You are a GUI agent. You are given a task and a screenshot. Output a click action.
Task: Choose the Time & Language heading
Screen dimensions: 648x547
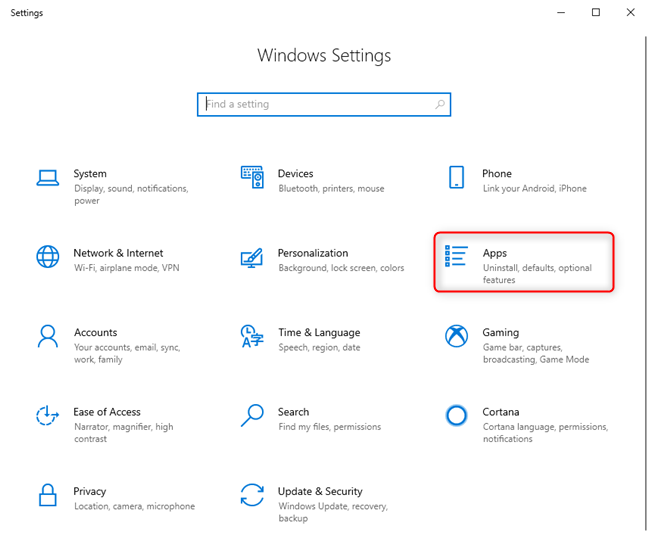[x=319, y=333]
